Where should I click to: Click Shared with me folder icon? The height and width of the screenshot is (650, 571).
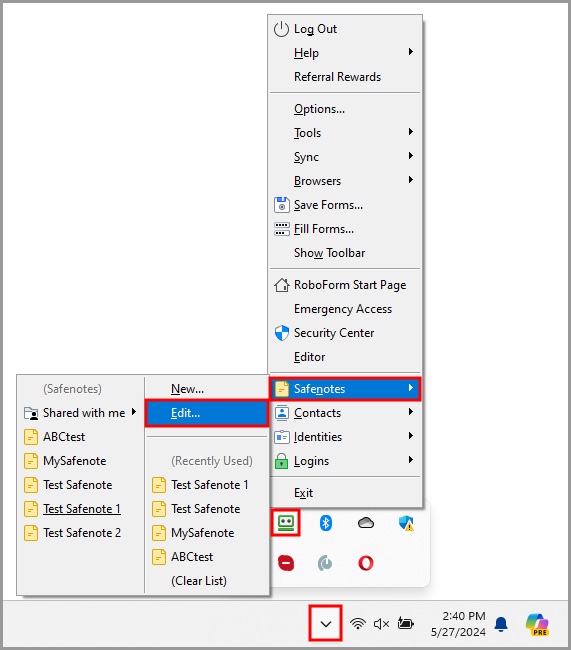[x=31, y=413]
